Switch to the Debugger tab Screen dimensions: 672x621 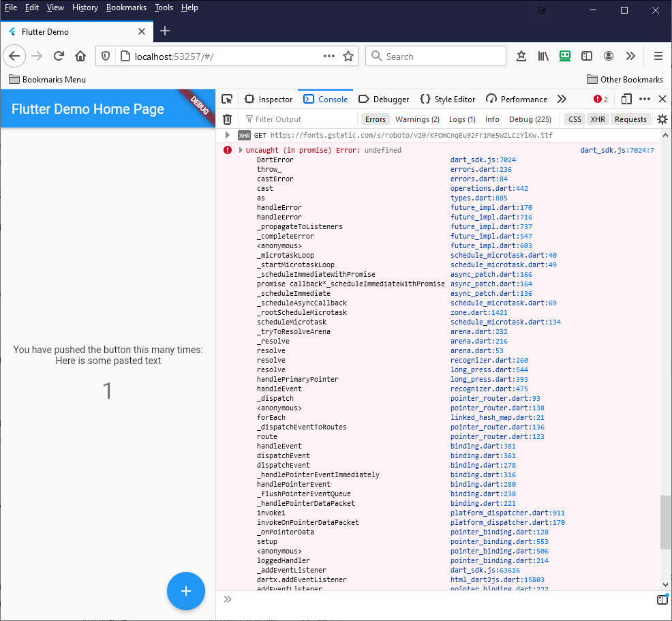tap(384, 100)
